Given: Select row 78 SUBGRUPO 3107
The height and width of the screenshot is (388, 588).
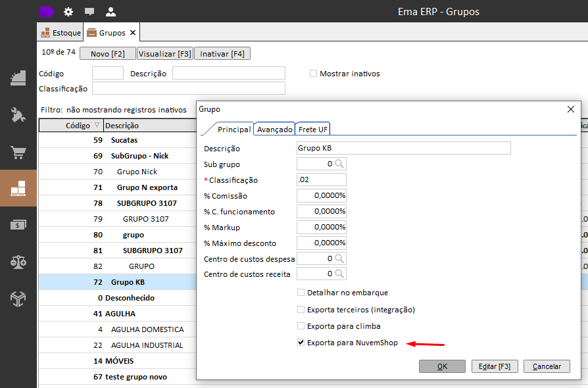Looking at the screenshot, I should coord(118,203).
